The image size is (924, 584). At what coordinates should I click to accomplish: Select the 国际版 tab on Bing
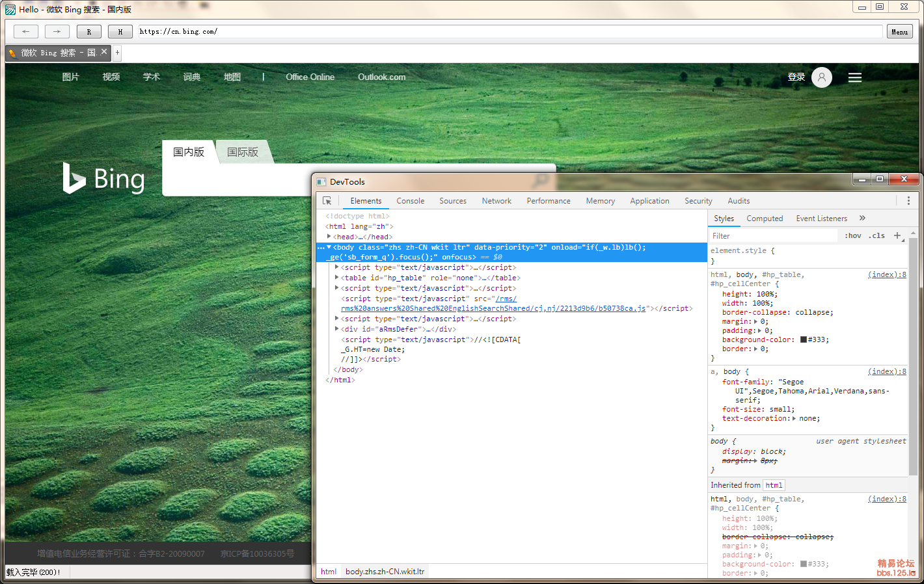(243, 152)
